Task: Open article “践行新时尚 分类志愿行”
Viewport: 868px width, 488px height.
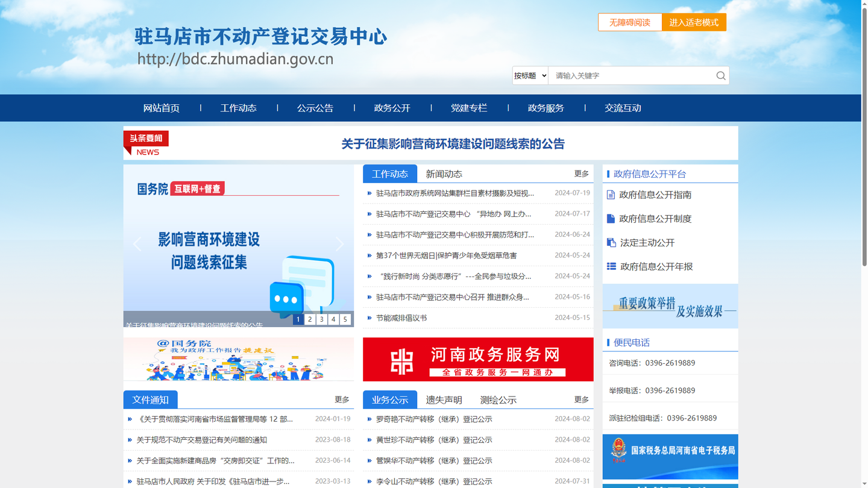Action: coord(454,277)
